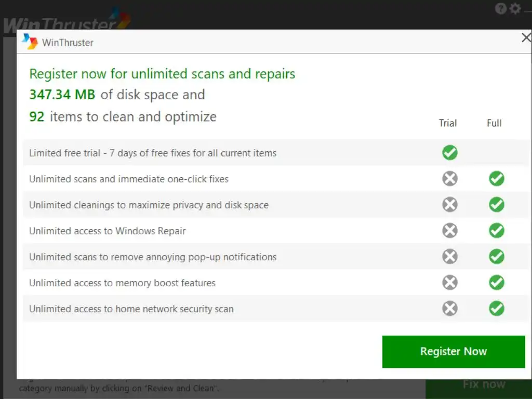Screen dimensions: 532x399
Task: Close the WinThruster registration dialog
Action: click(526, 37)
